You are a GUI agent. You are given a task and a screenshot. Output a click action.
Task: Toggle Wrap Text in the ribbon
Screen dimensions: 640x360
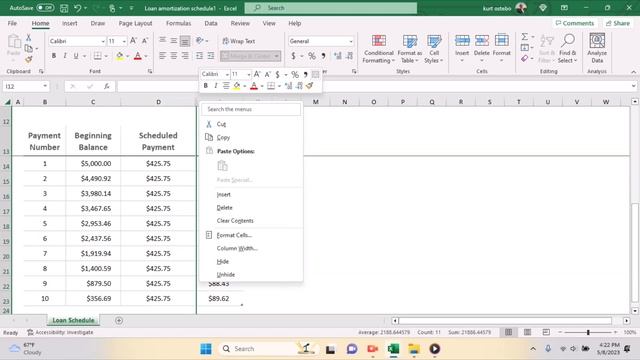(x=239, y=41)
